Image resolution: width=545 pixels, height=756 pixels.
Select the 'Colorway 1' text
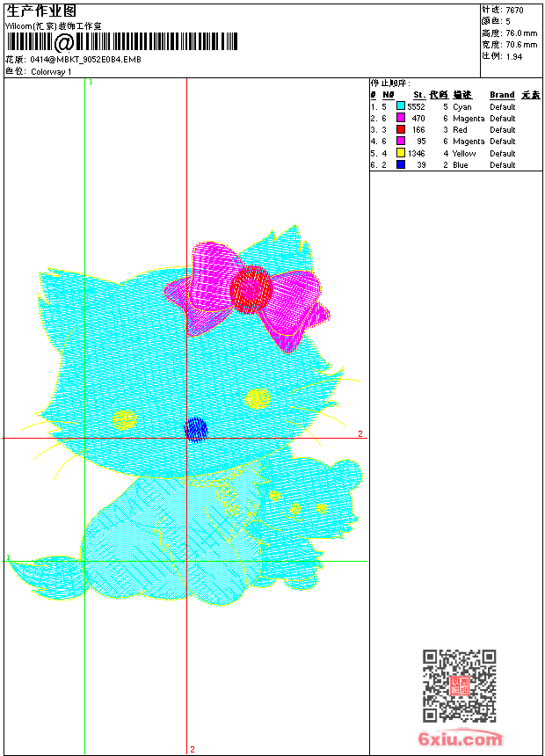point(51,72)
